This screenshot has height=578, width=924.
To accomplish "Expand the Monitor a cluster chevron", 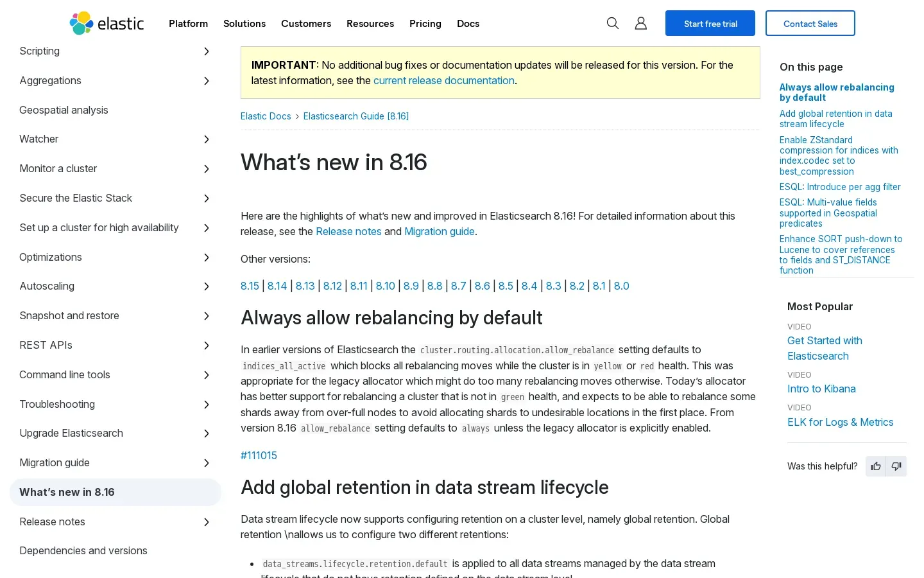I will 207,169.
